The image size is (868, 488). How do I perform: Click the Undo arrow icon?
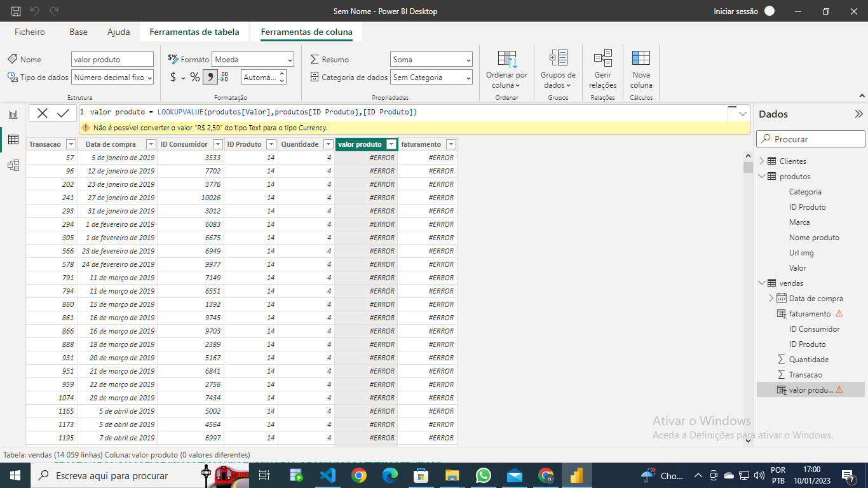click(x=35, y=11)
